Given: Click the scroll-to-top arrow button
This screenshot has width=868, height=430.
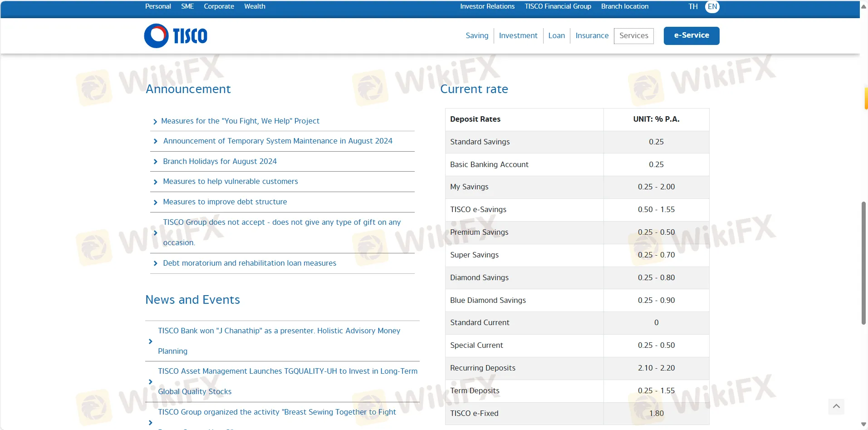Looking at the screenshot, I should click(837, 406).
